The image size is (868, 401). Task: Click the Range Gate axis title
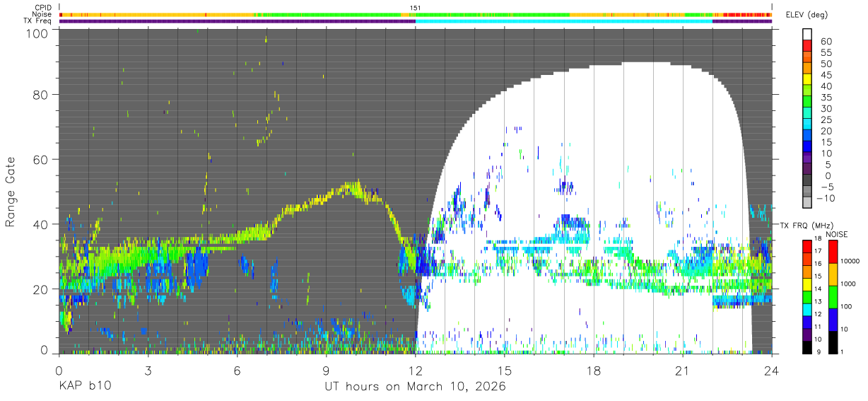pos(11,192)
